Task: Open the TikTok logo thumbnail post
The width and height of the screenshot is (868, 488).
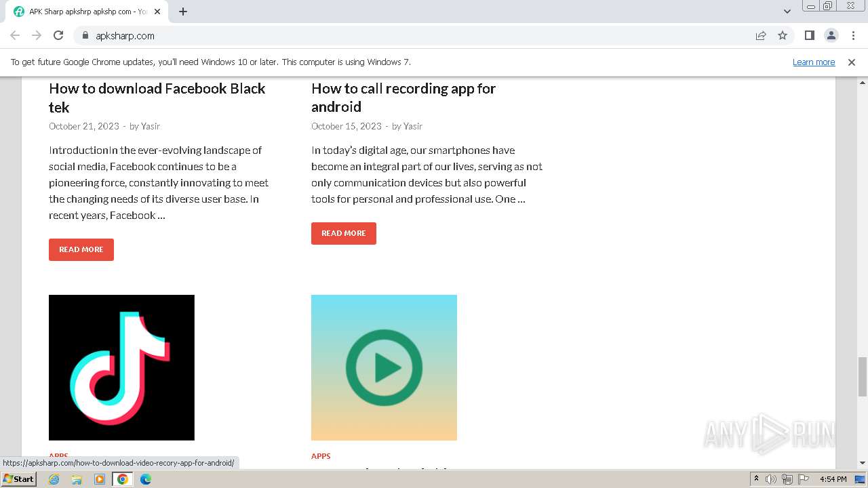Action: click(121, 367)
